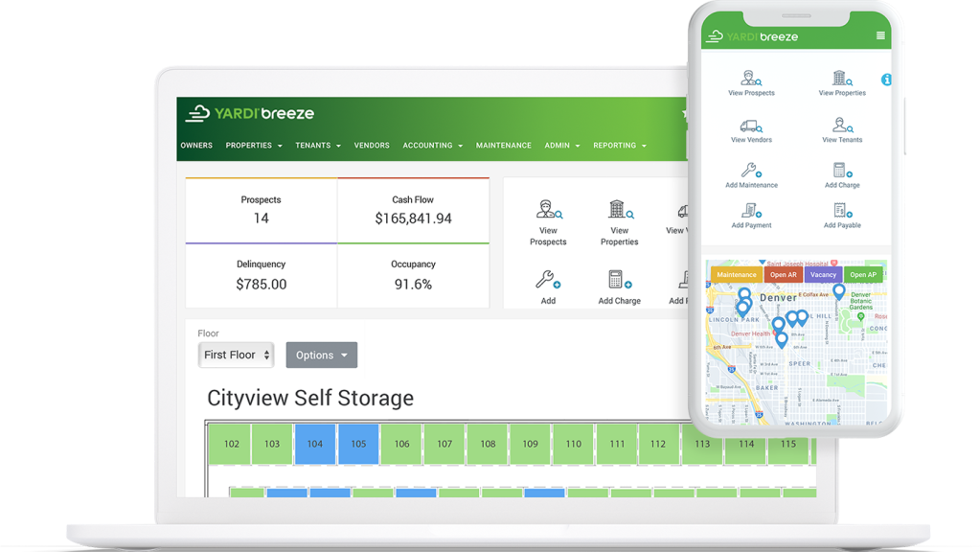Select storage unit 109
The height and width of the screenshot is (552, 980).
(x=531, y=444)
